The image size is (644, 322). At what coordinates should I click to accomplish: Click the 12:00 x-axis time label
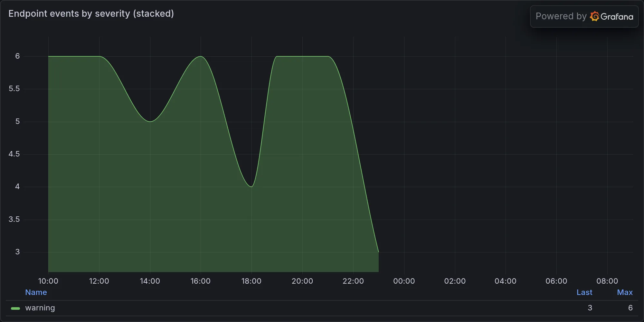pyautogui.click(x=99, y=281)
